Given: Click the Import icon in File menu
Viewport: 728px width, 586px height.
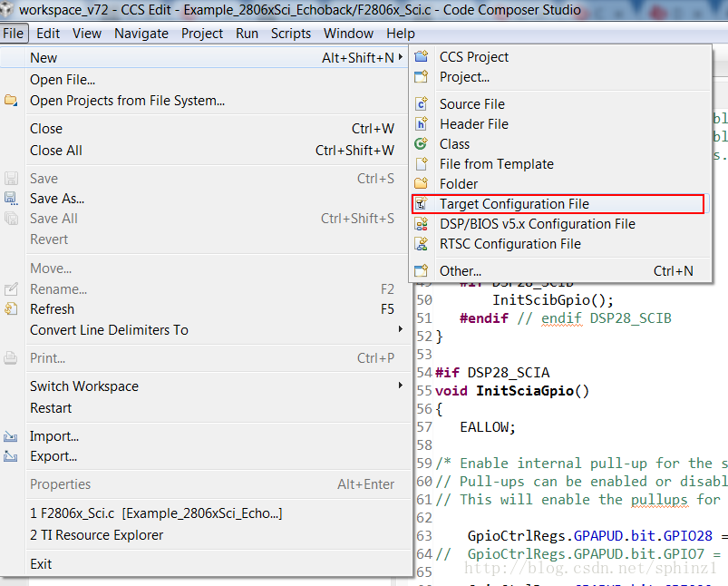Looking at the screenshot, I should (11, 436).
